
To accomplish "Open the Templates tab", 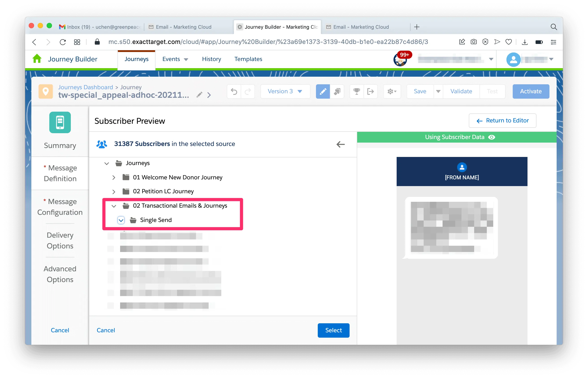I will click(x=248, y=59).
